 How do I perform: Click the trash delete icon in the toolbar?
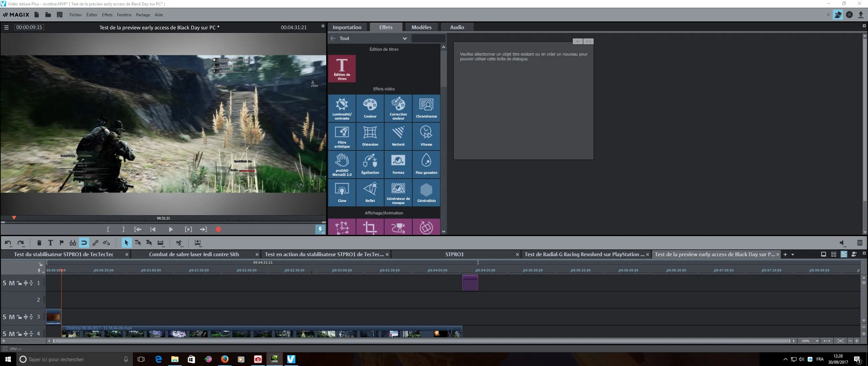pyautogui.click(x=39, y=243)
